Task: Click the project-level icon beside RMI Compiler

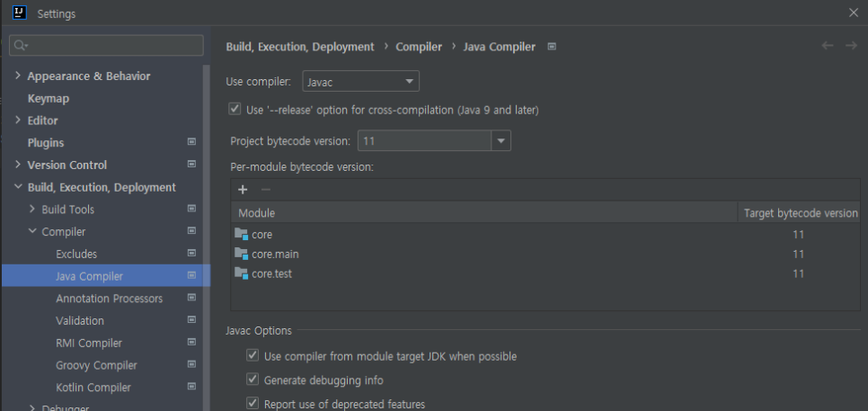Action: pos(191,343)
